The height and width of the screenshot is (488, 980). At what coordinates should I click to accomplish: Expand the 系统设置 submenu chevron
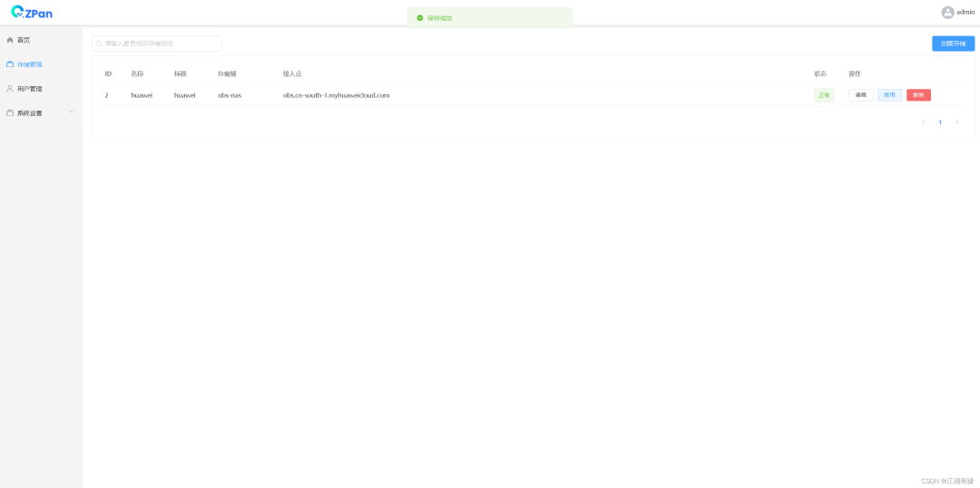(71, 112)
